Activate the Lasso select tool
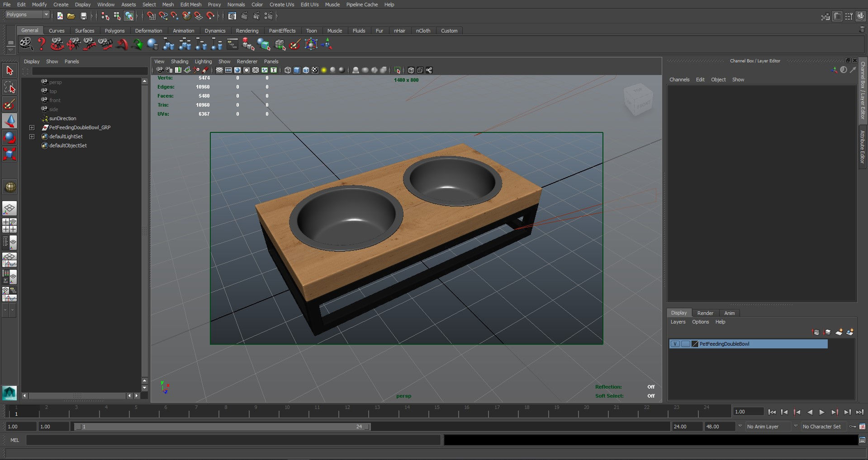 [x=9, y=87]
